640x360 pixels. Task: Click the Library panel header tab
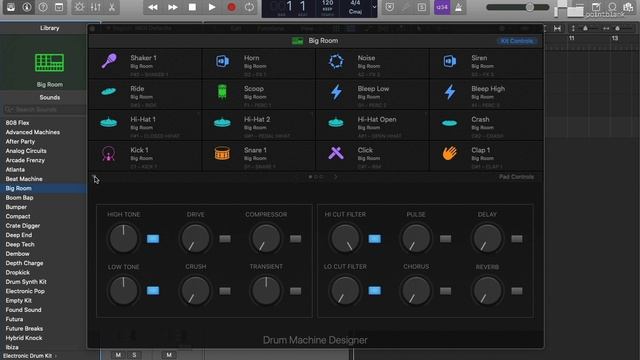49,28
